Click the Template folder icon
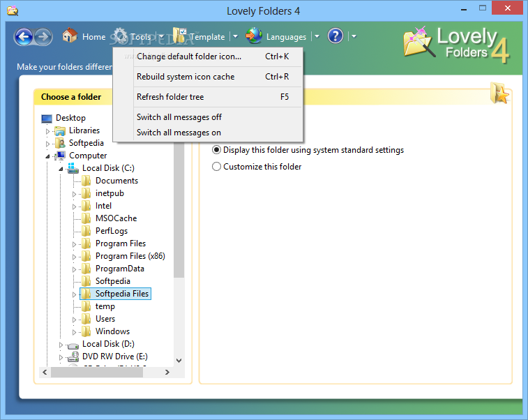The height and width of the screenshot is (420, 528). tap(179, 36)
